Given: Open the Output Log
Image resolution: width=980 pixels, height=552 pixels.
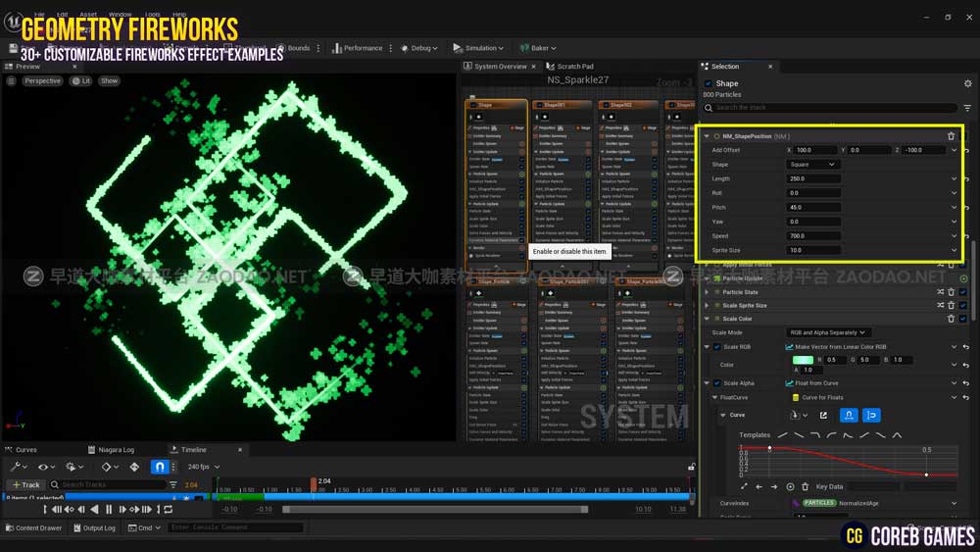Looking at the screenshot, I should (94, 528).
